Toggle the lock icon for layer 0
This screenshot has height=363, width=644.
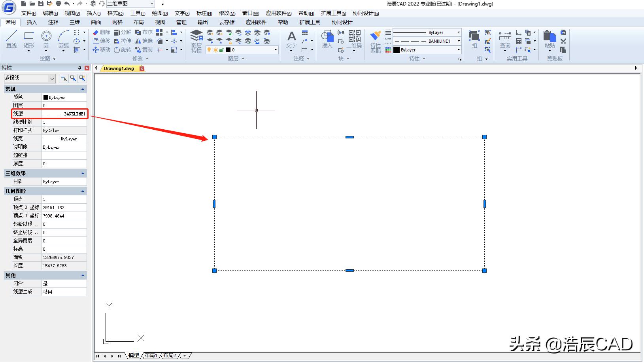pyautogui.click(x=221, y=50)
